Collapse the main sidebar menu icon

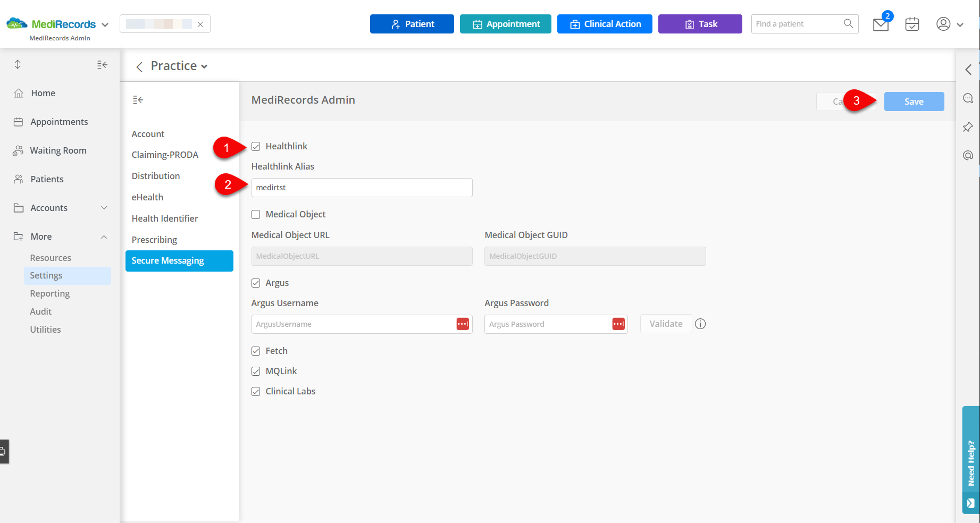pyautogui.click(x=103, y=65)
